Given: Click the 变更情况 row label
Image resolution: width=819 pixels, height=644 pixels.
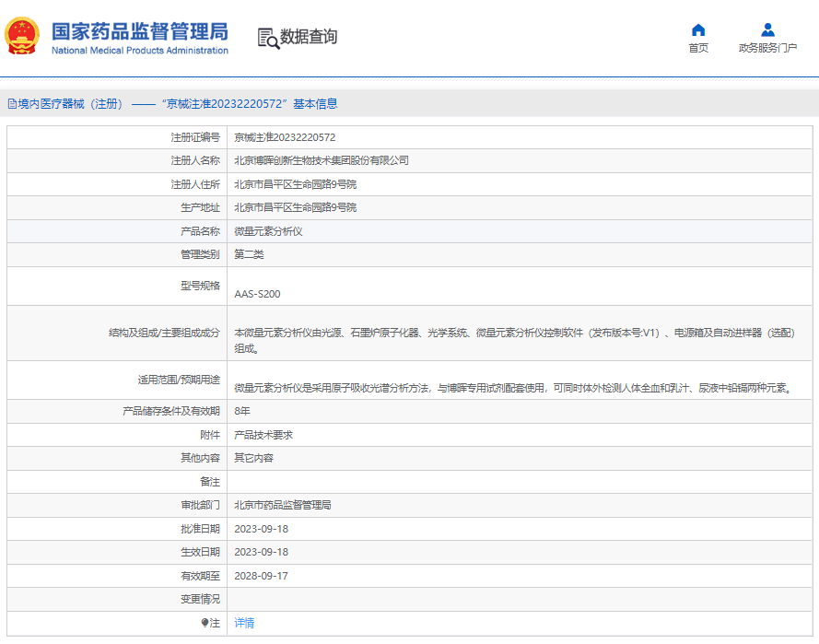Looking at the screenshot, I should pyautogui.click(x=201, y=599).
